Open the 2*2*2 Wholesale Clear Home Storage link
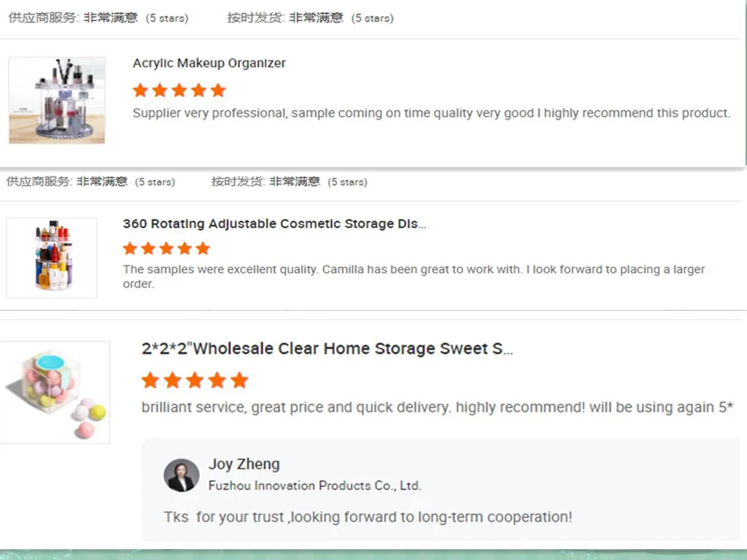The width and height of the screenshot is (747, 560). [328, 349]
